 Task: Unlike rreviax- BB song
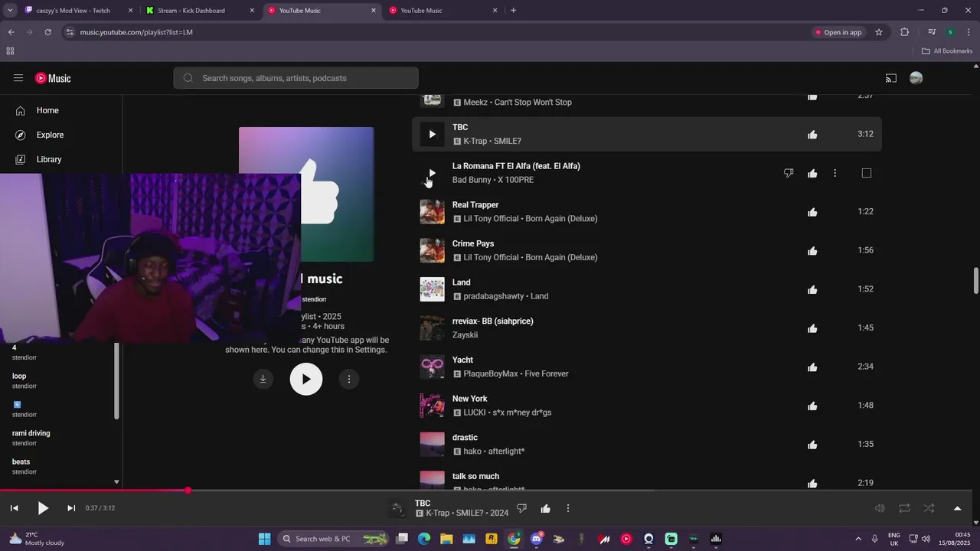click(x=812, y=328)
